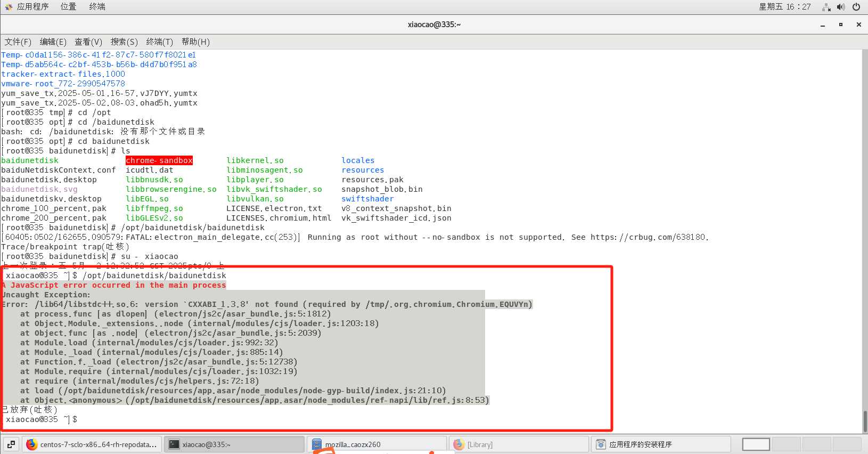
Task: Open the 查看(V) menu
Action: click(88, 42)
